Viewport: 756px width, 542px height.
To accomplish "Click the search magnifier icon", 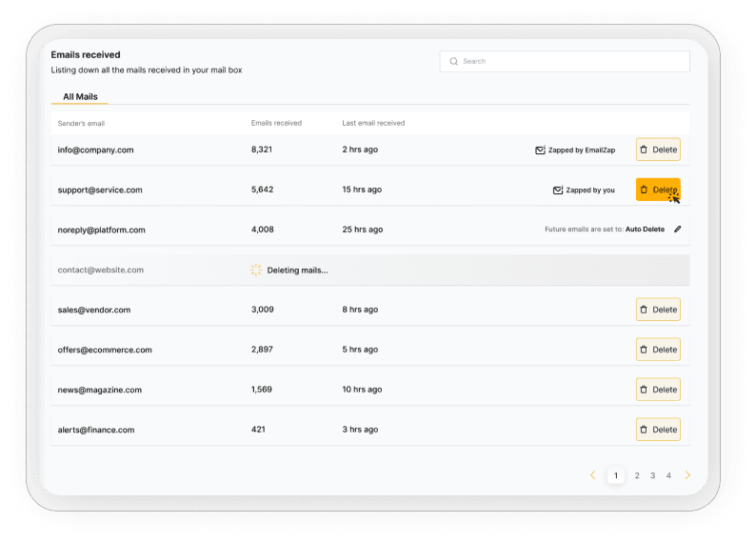I will tap(453, 61).
